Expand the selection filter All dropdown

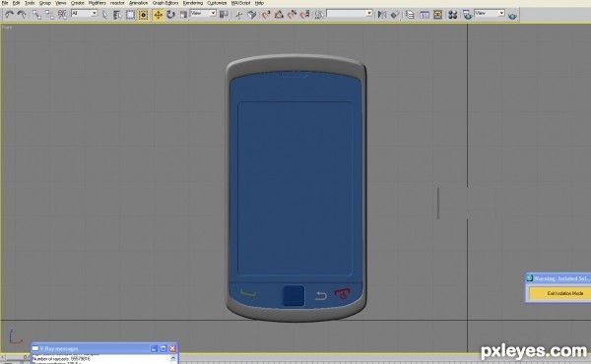[x=85, y=13]
